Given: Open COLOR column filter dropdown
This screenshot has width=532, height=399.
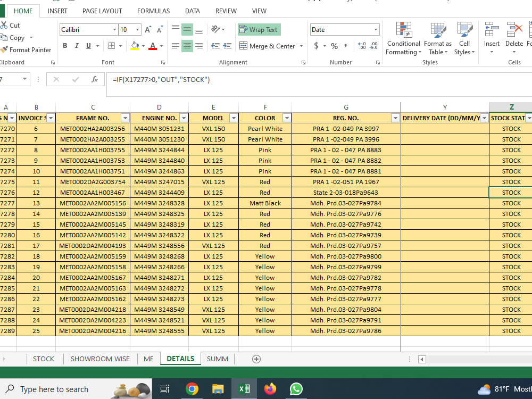Looking at the screenshot, I should click(x=287, y=118).
